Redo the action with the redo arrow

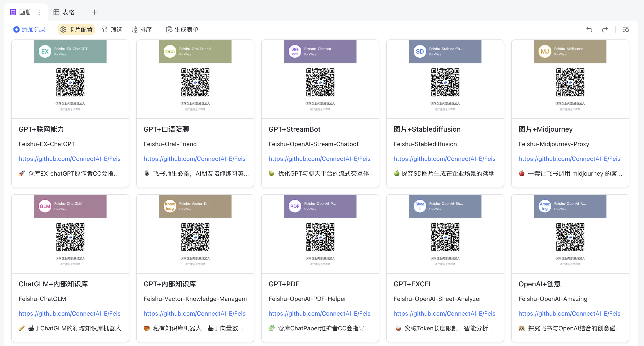click(x=605, y=29)
